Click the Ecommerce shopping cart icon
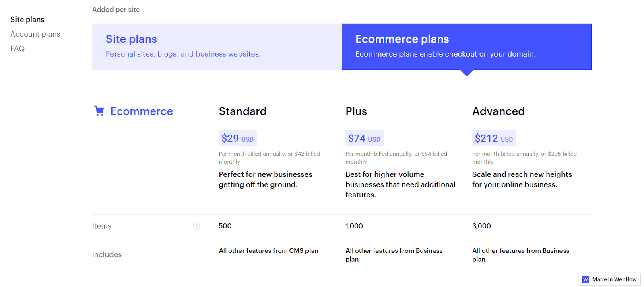 (x=99, y=111)
